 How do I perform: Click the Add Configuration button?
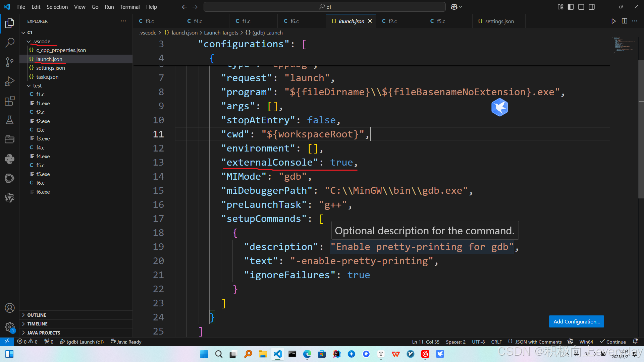click(576, 321)
